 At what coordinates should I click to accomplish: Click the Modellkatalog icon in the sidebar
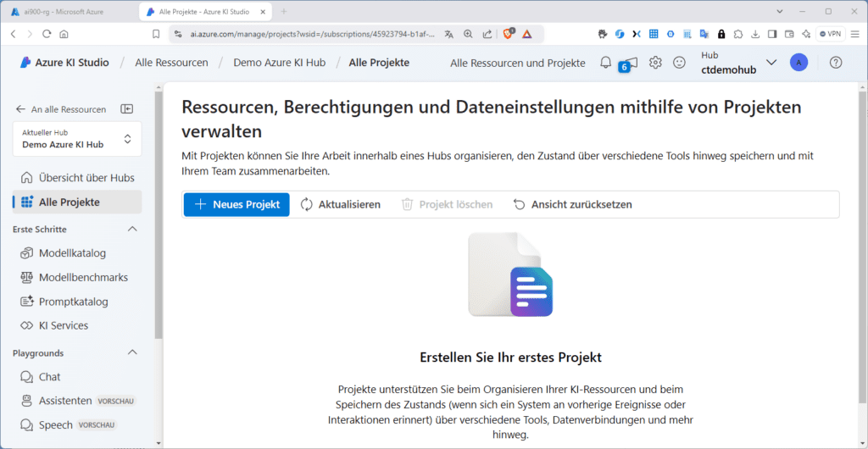click(x=26, y=253)
